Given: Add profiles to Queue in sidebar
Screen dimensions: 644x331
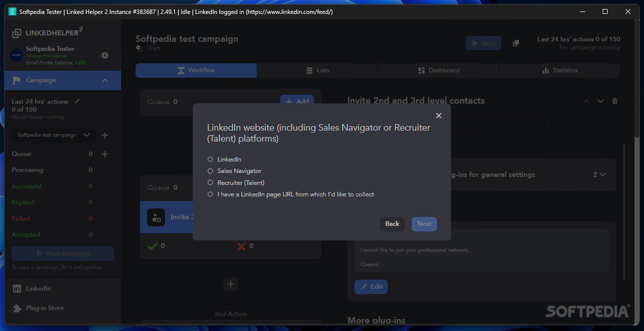Looking at the screenshot, I should pos(105,154).
